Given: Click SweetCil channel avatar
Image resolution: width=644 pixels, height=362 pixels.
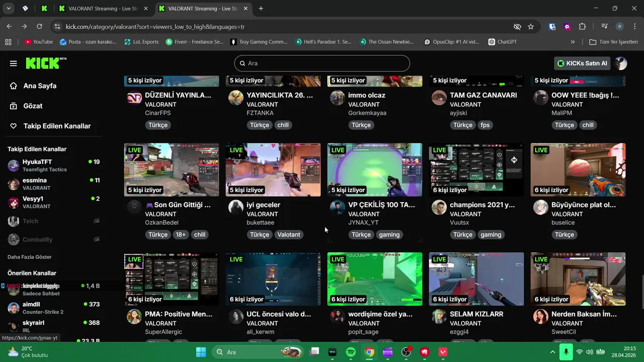Looking at the screenshot, I should 540,316.
